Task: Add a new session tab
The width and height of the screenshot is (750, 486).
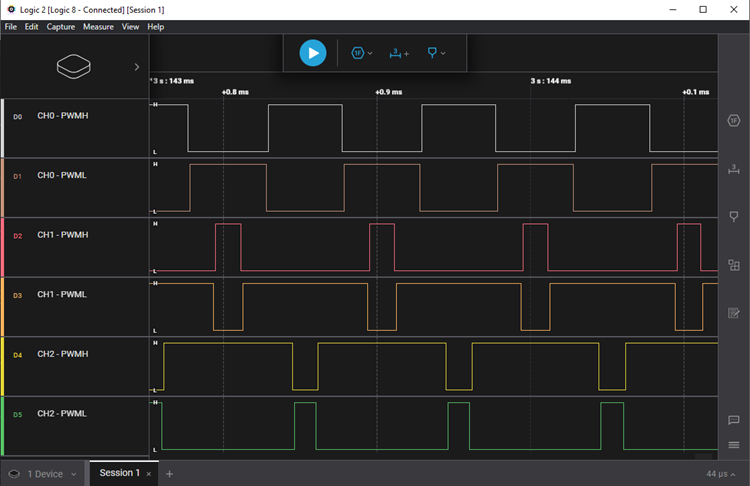Action: coord(170,473)
